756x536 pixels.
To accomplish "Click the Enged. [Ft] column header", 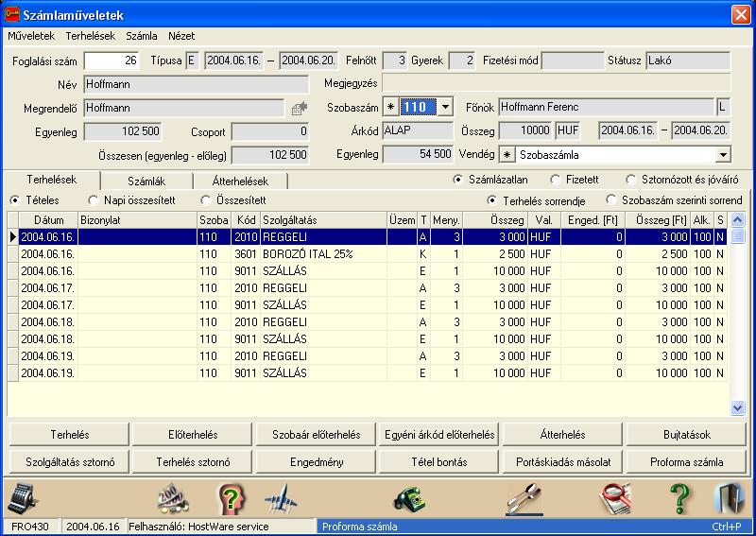I will pyautogui.click(x=593, y=220).
